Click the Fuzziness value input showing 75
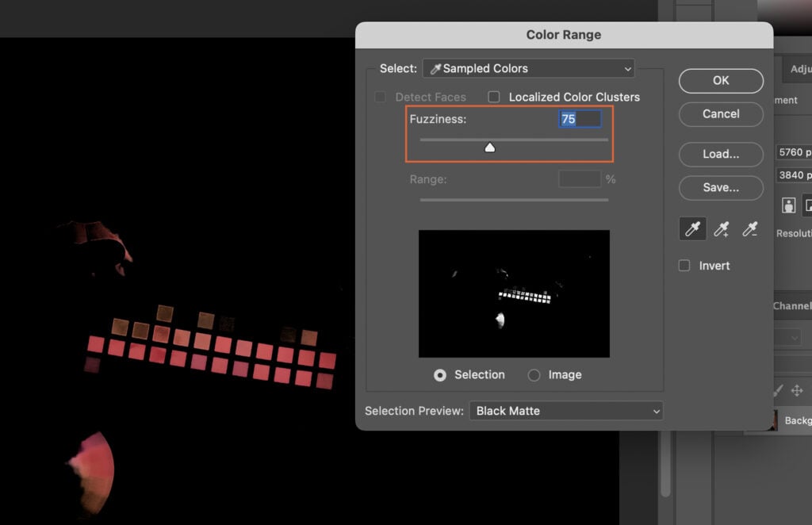This screenshot has width=812, height=525. click(x=577, y=117)
